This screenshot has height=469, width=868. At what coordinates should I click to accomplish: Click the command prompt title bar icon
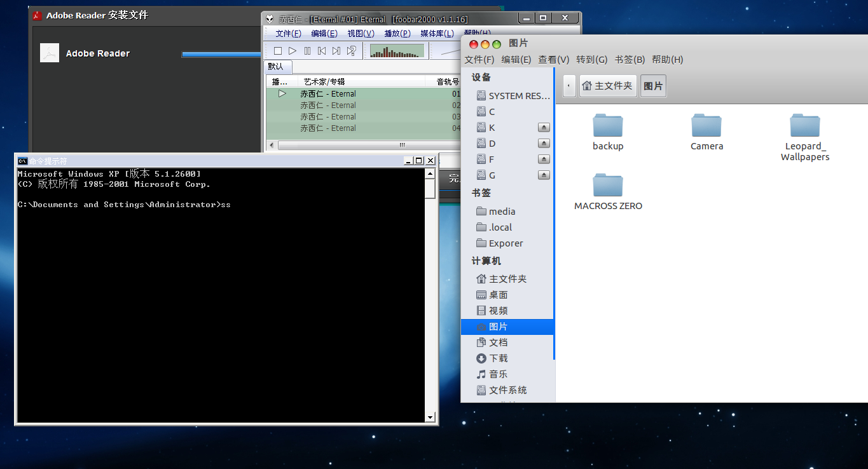(x=22, y=161)
